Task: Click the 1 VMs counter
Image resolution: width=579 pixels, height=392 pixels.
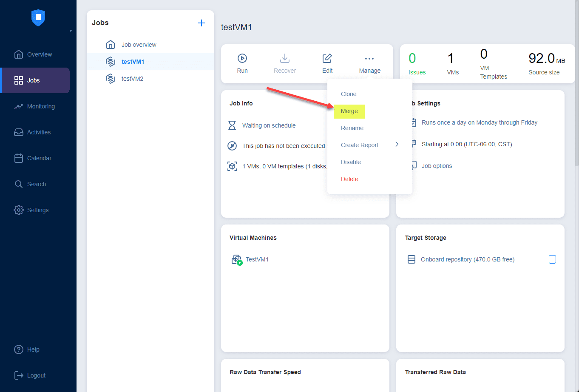Action: [453, 64]
